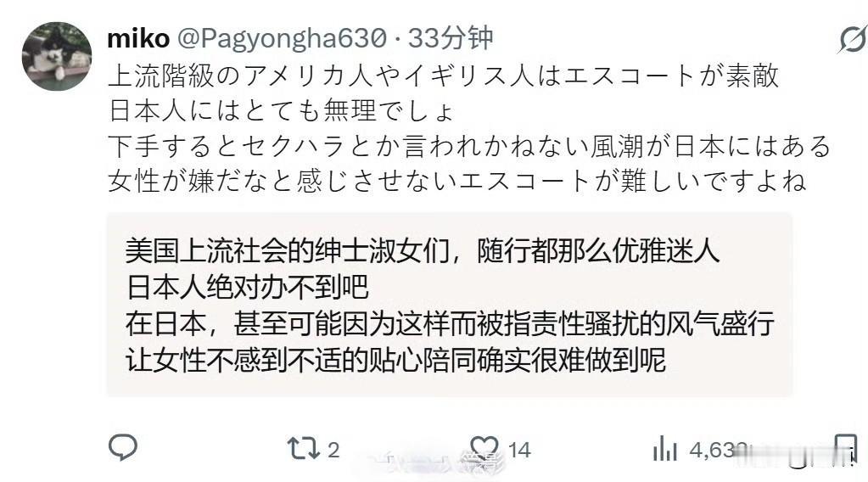Open the @Pagyongha630 handle link
Viewport: 868px width, 482px height.
(282, 39)
